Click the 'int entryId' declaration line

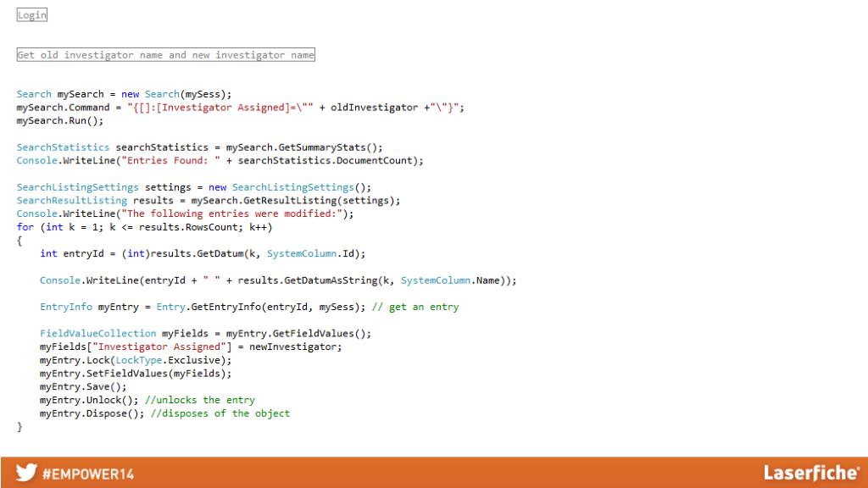point(203,253)
